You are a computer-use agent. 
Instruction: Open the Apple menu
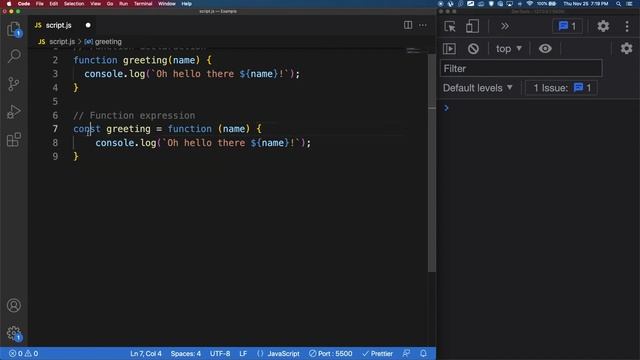9,4
